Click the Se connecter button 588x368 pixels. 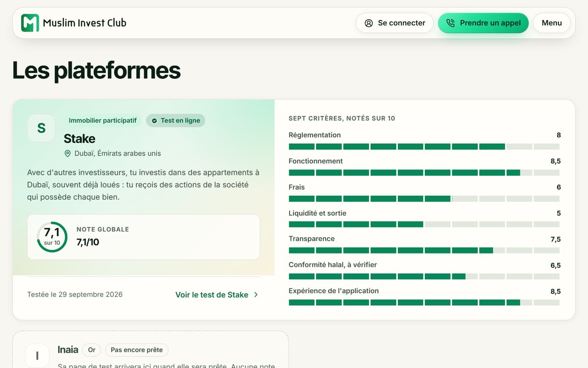(395, 23)
